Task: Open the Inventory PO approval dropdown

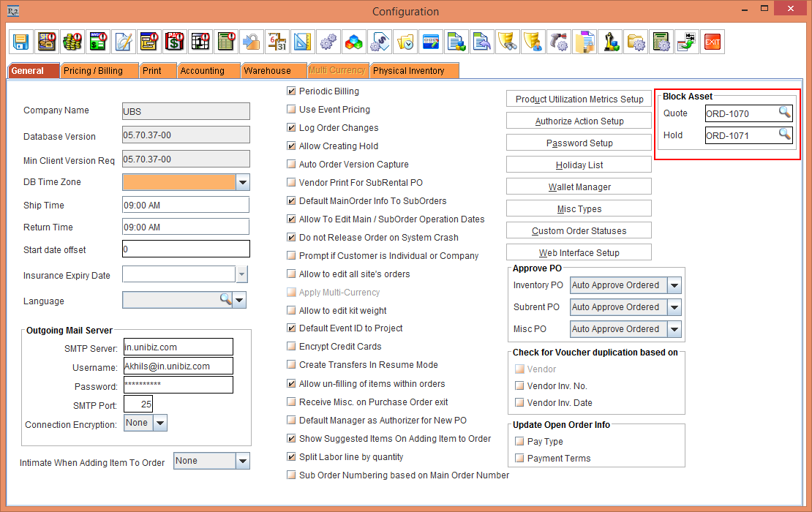Action: [674, 285]
